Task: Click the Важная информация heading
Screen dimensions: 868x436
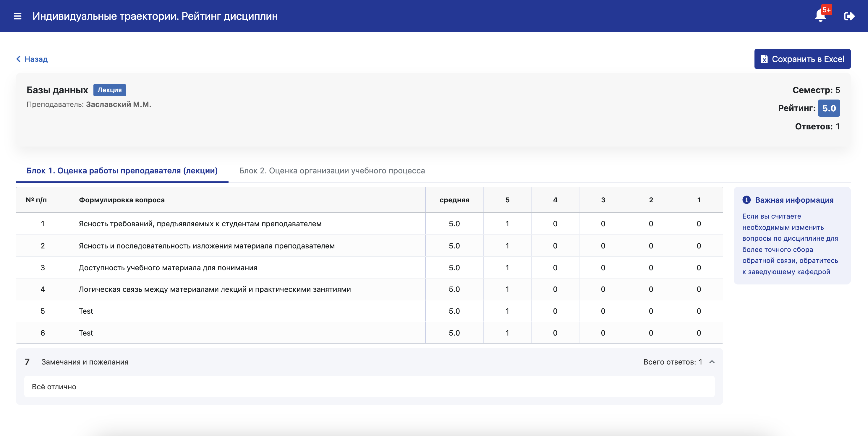Action: (794, 200)
